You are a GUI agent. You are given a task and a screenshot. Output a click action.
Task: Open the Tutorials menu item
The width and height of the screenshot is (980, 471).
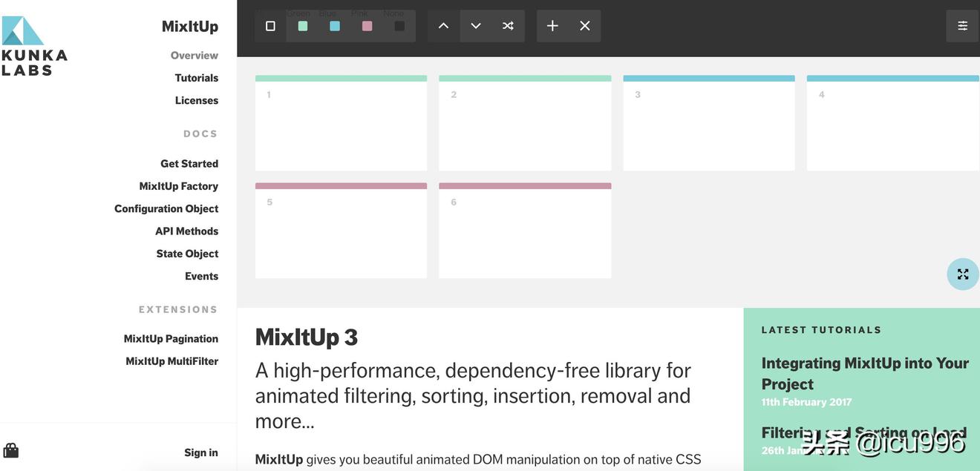tap(196, 78)
